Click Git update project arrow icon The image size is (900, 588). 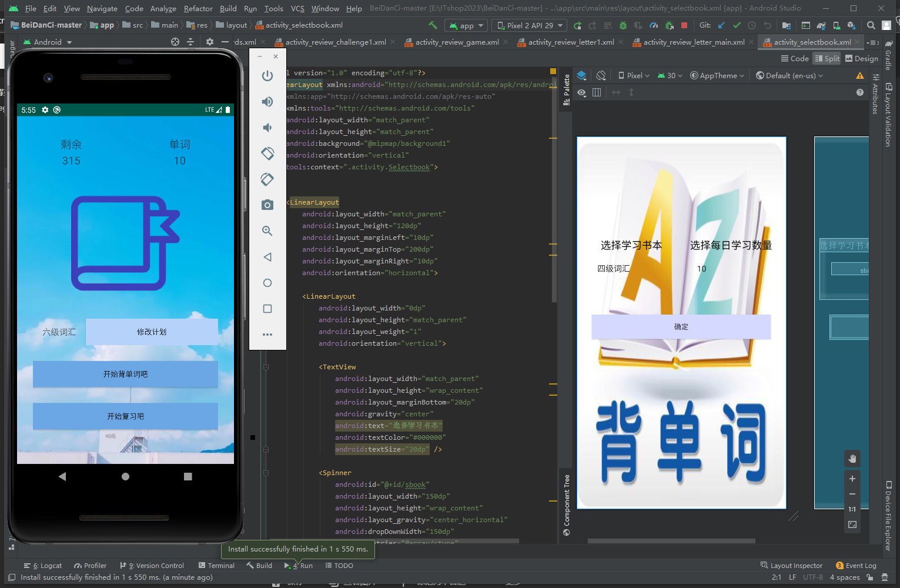tap(721, 25)
